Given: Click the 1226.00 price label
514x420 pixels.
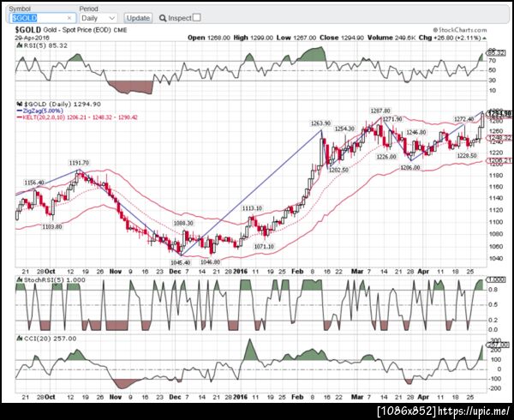Looking at the screenshot, I should click(x=386, y=157).
